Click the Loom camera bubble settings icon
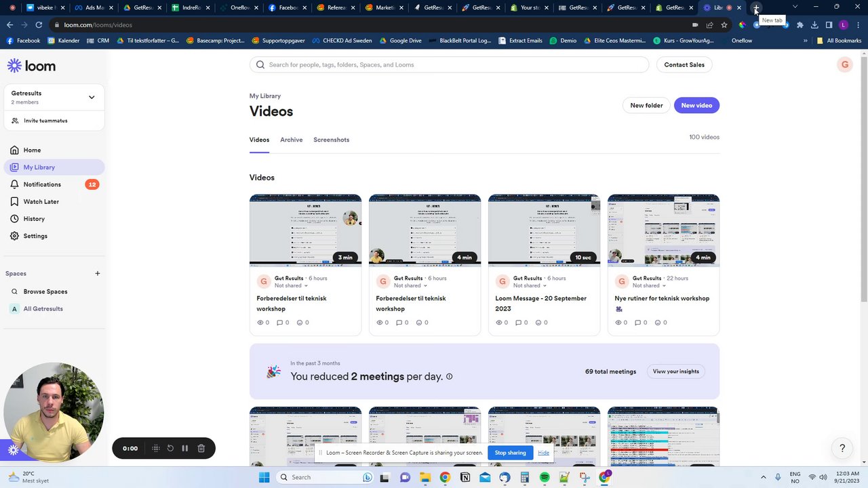This screenshot has width=868, height=488. pos(13,449)
